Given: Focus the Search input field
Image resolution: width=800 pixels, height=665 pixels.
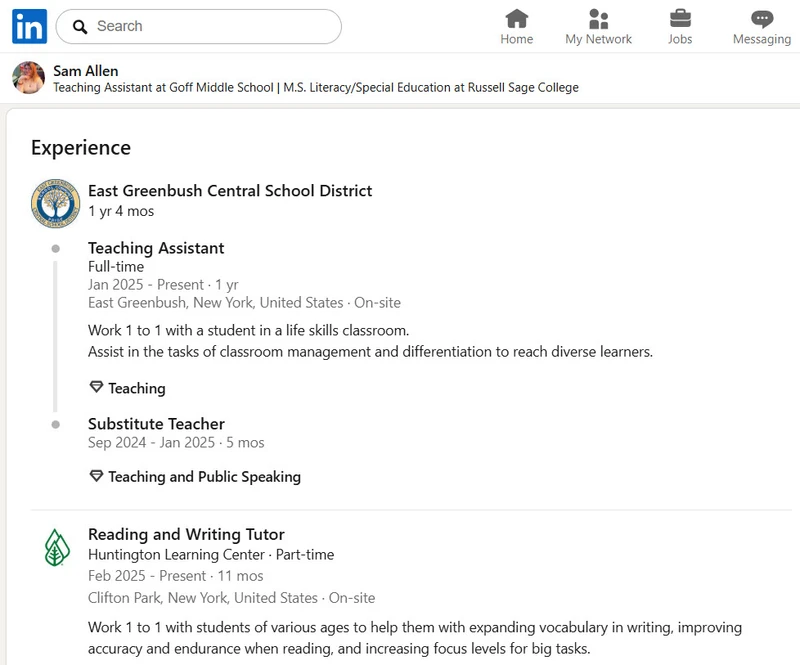Looking at the screenshot, I should tap(198, 27).
